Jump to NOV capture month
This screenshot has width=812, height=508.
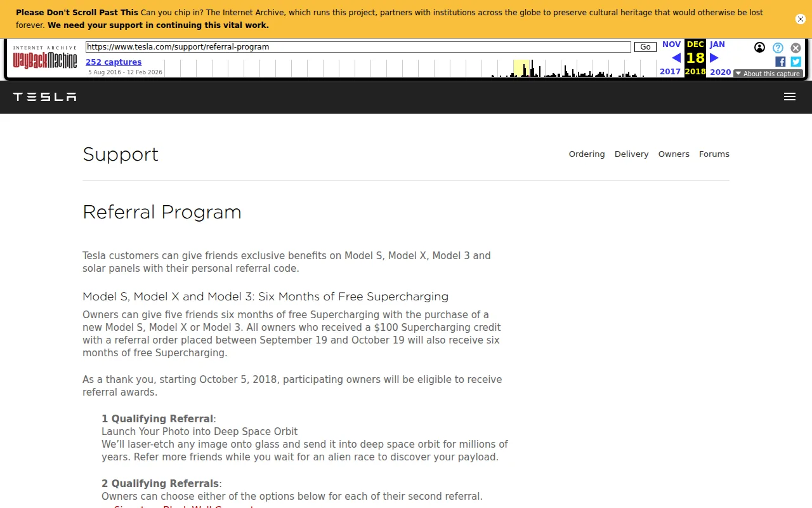(671, 44)
